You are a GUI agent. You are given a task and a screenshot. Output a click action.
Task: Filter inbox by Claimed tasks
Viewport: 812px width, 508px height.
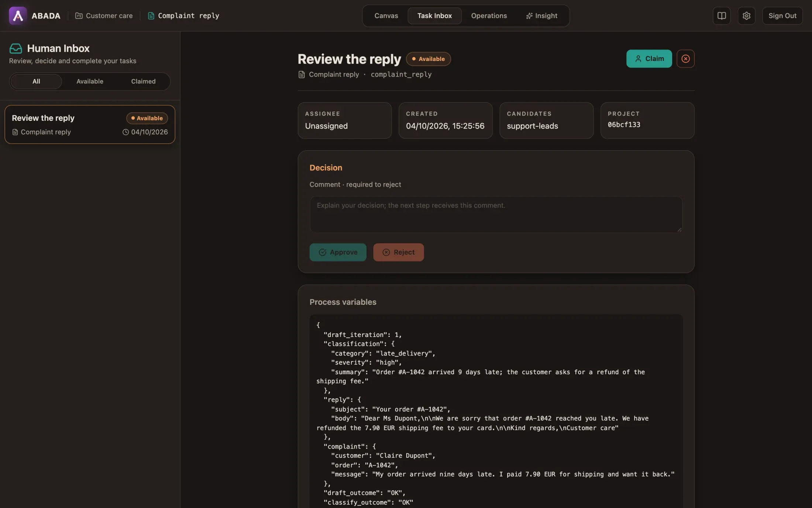pos(143,81)
